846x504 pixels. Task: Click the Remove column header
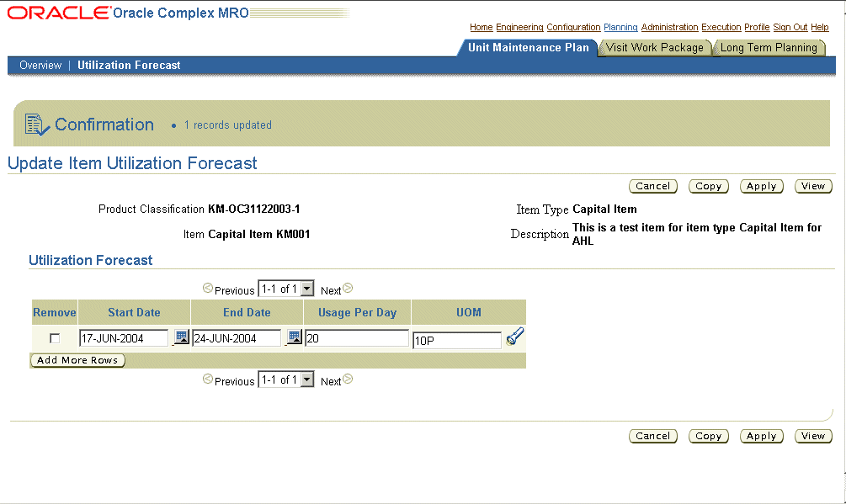55,313
